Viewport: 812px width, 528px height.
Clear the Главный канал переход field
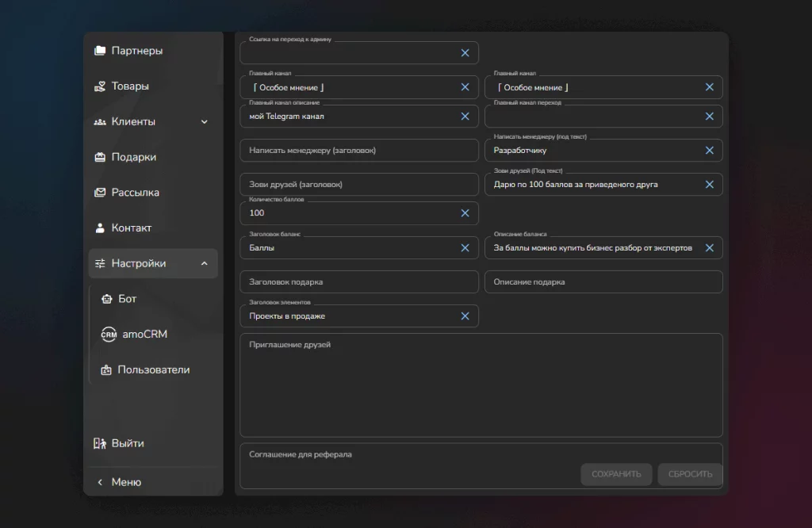[x=710, y=117]
